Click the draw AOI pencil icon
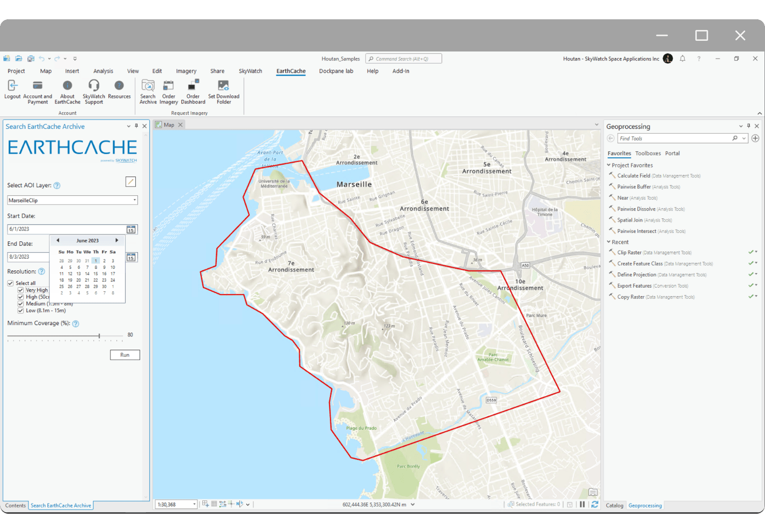 pos(130,182)
